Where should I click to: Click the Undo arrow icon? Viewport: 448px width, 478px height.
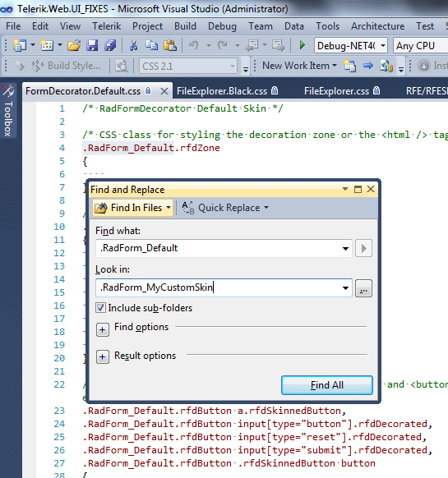coord(193,45)
